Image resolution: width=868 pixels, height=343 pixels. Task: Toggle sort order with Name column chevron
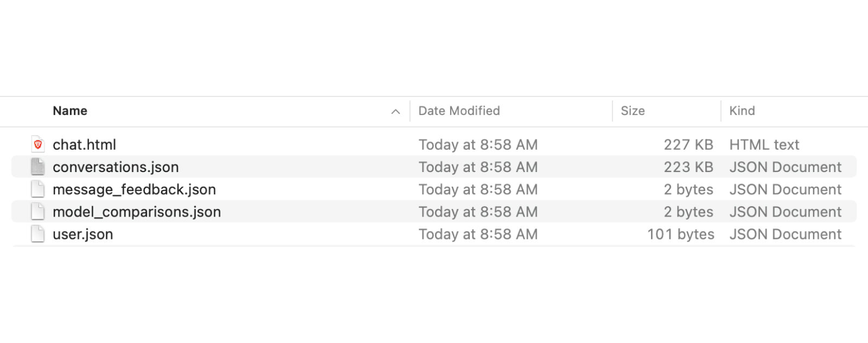click(395, 111)
